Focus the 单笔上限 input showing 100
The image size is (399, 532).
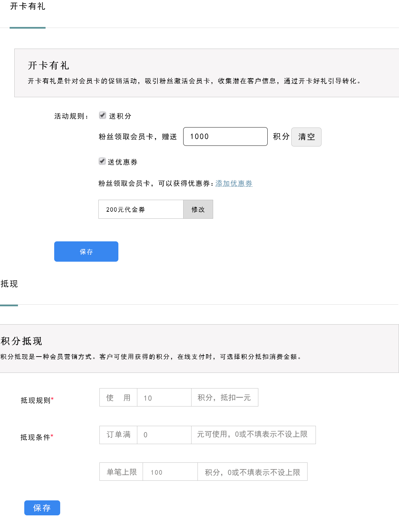point(170,472)
